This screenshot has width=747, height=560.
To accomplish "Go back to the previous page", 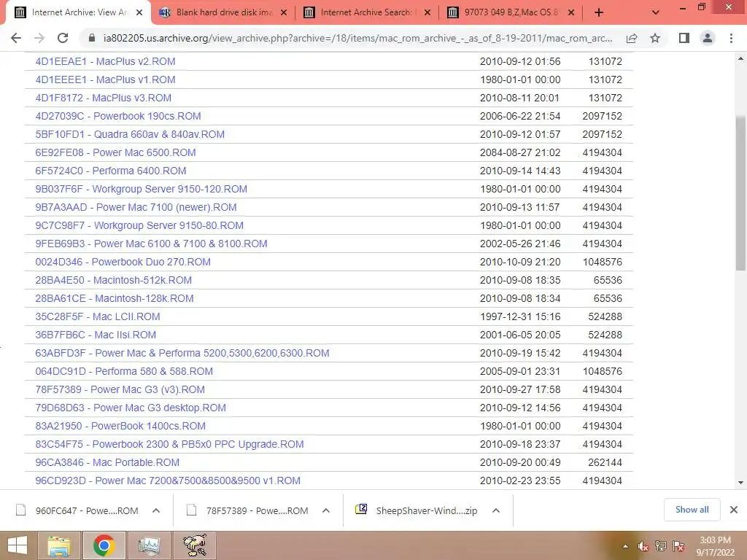I will click(x=16, y=38).
